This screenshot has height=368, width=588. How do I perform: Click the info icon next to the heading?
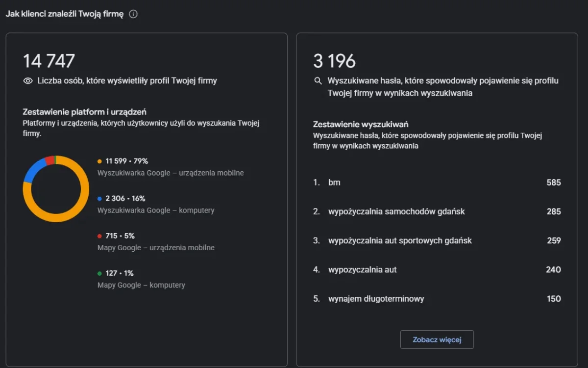[133, 14]
